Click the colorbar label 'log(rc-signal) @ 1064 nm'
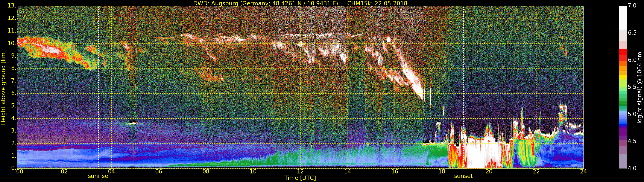644x182 pixels. (x=639, y=88)
